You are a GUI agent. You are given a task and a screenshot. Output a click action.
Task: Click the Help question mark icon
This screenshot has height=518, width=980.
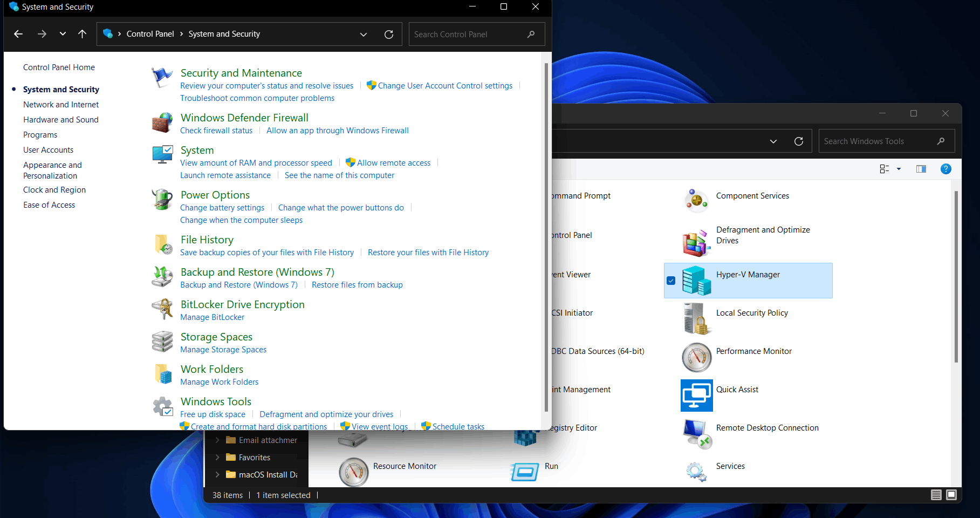[945, 169]
